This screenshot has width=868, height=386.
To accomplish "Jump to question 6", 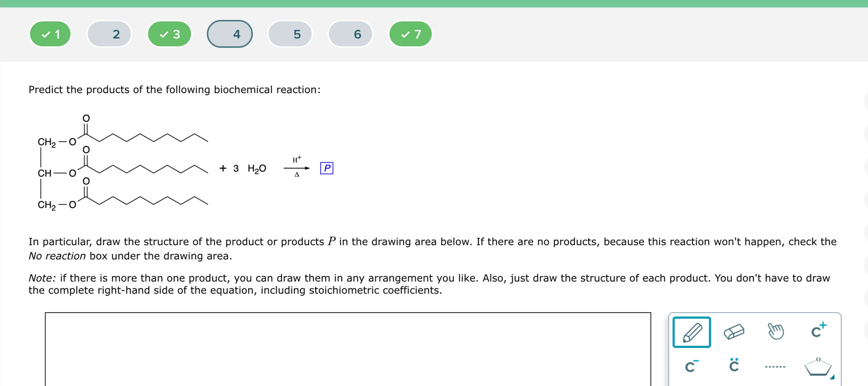I will tap(350, 34).
